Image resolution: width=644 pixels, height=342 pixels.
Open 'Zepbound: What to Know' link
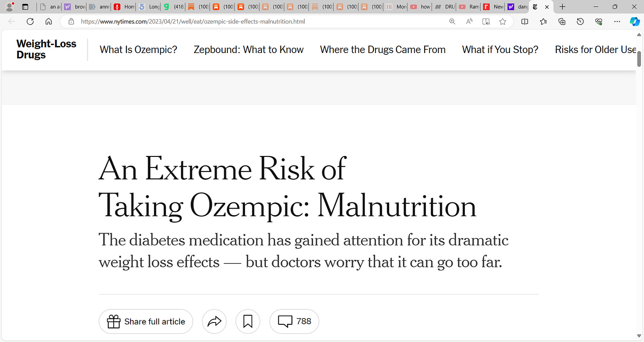(x=249, y=49)
